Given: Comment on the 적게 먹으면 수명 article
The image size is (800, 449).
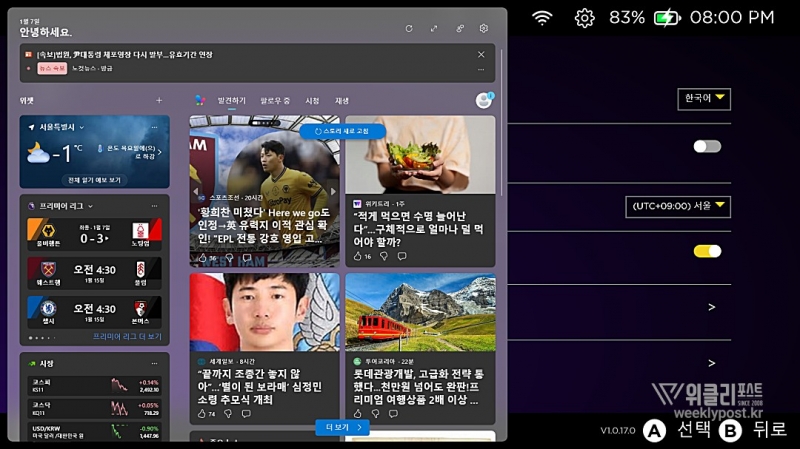Looking at the screenshot, I should point(402,256).
